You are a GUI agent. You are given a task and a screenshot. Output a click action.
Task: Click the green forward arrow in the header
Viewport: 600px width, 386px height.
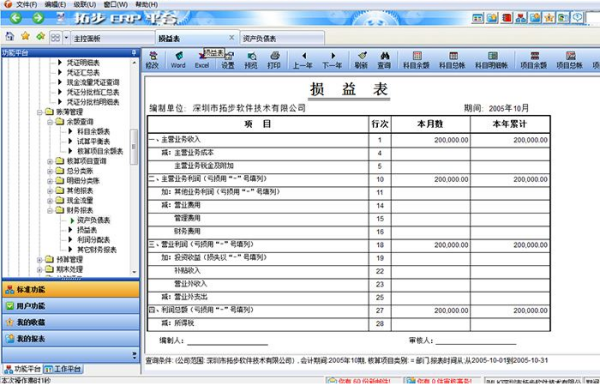(38, 18)
